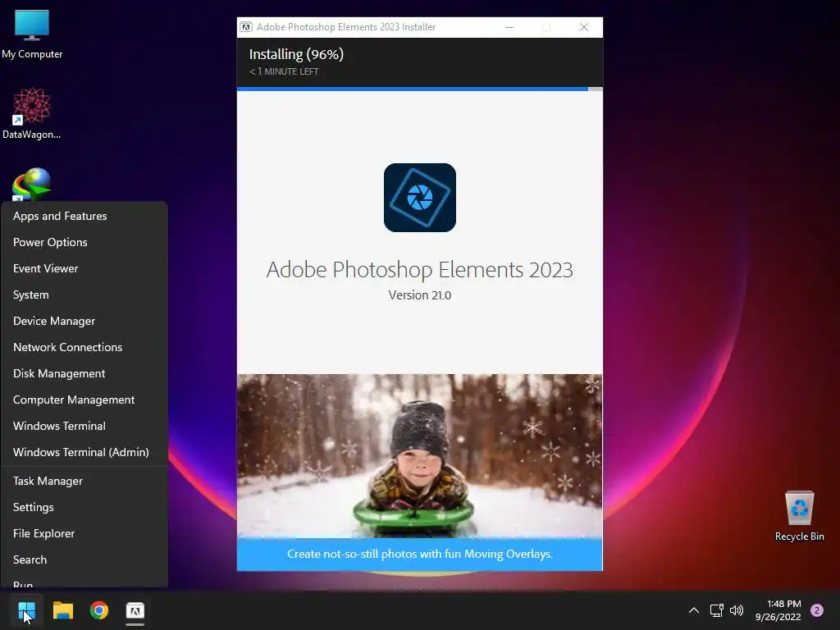This screenshot has width=840, height=630.
Task: Click the Installing (96%) status text
Action: [296, 54]
